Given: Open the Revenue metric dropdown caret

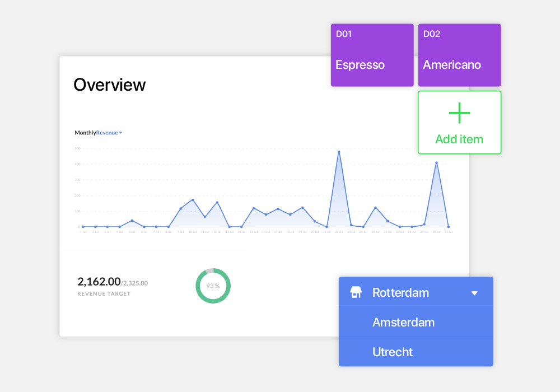Looking at the screenshot, I should pos(120,133).
